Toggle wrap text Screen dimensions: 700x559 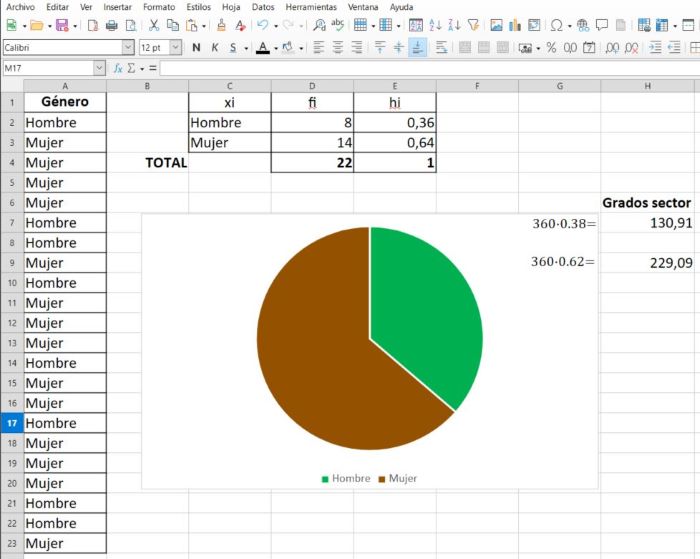(441, 47)
